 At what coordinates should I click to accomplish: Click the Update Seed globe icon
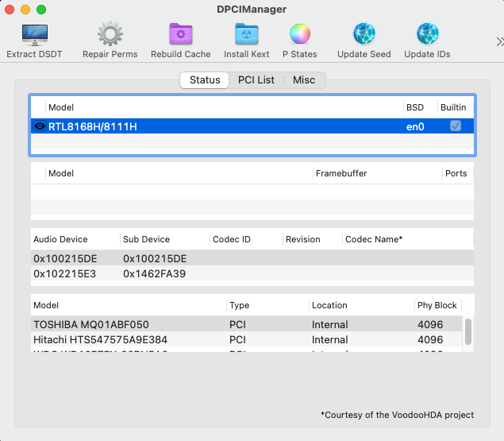[x=364, y=35]
